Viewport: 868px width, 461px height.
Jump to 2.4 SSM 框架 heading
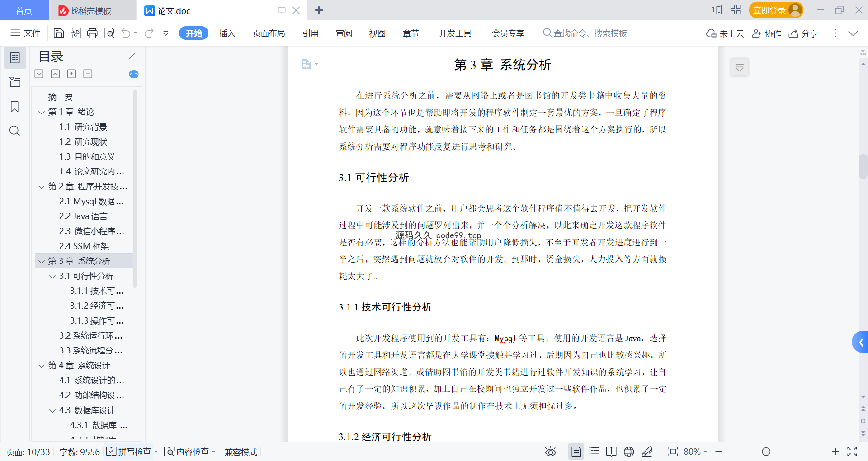(x=84, y=246)
